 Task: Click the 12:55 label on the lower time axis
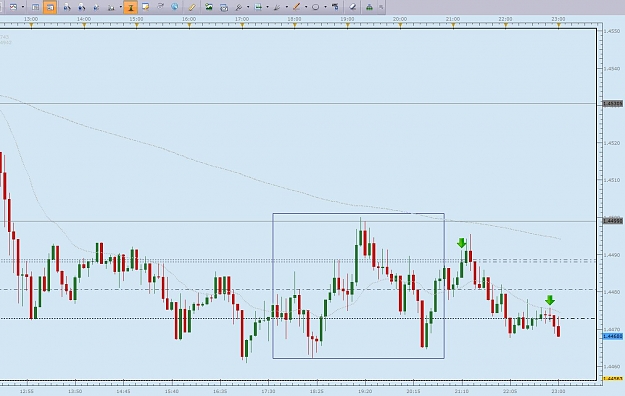coord(27,391)
